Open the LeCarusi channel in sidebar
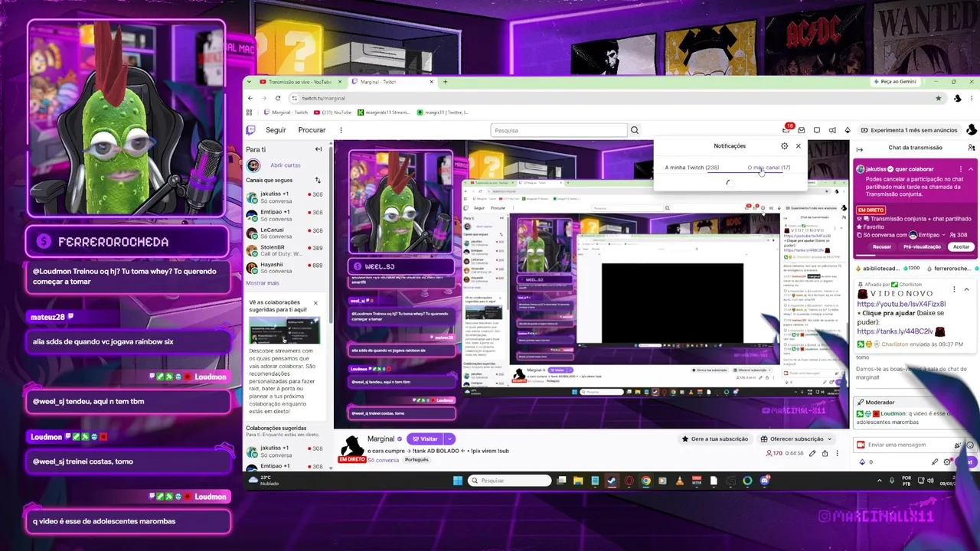Image resolution: width=980 pixels, height=551 pixels. [x=285, y=233]
